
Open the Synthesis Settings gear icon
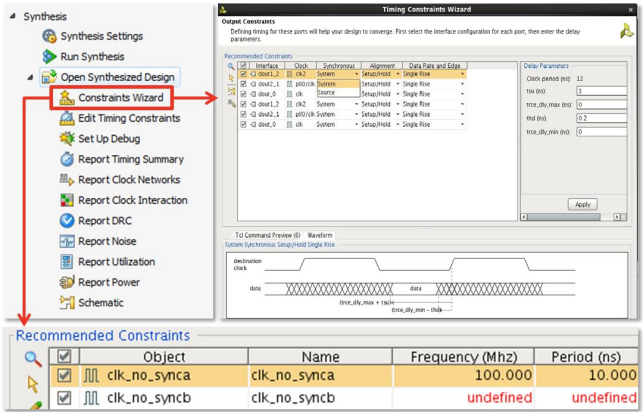(50, 36)
